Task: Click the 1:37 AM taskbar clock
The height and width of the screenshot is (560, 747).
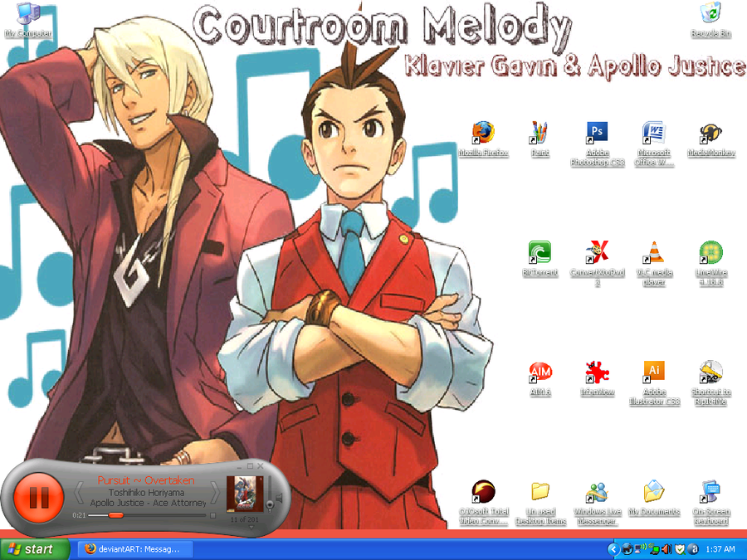Action: click(720, 549)
